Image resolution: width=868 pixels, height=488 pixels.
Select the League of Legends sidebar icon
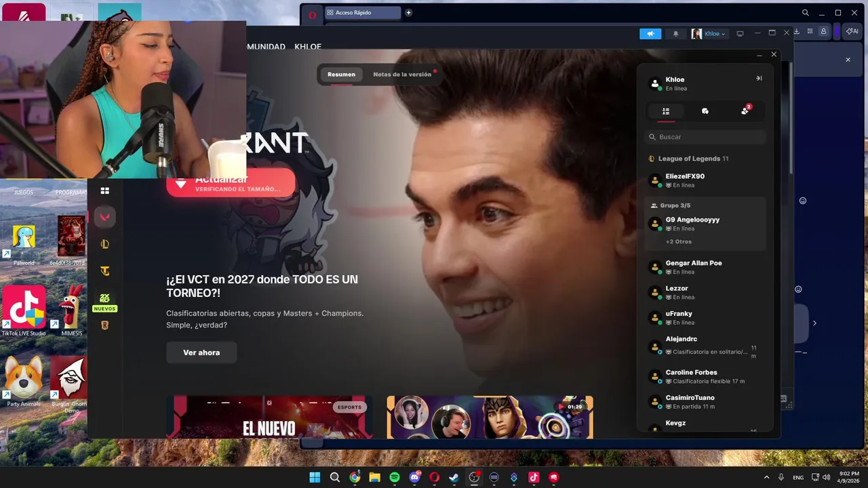(x=104, y=244)
